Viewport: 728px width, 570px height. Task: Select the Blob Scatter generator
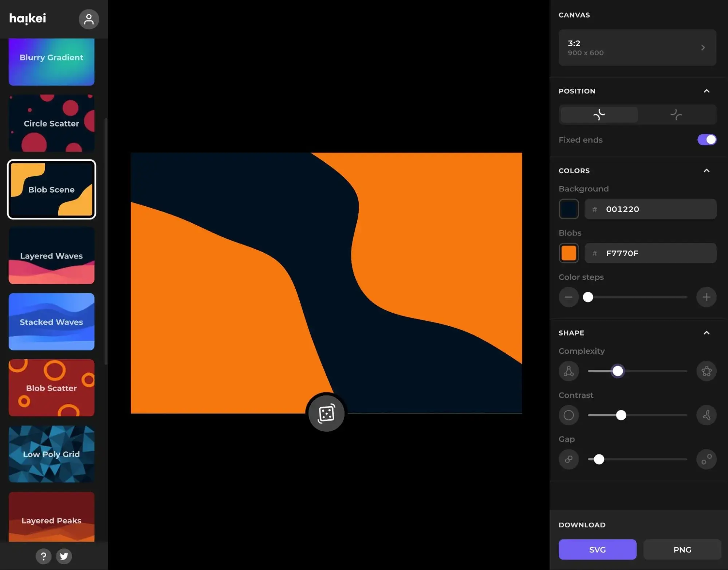coord(51,388)
